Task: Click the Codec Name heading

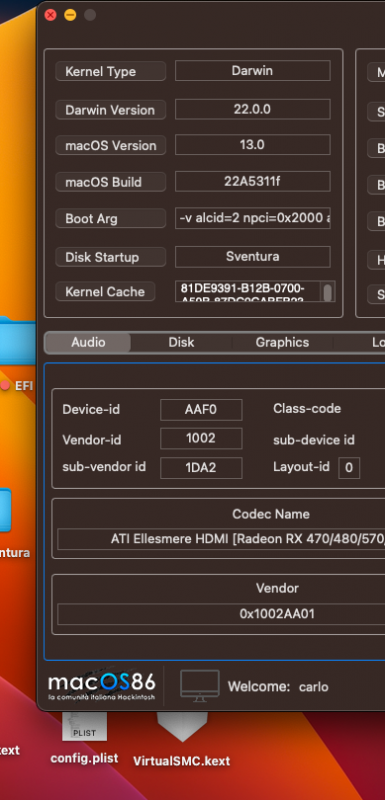Action: click(271, 514)
